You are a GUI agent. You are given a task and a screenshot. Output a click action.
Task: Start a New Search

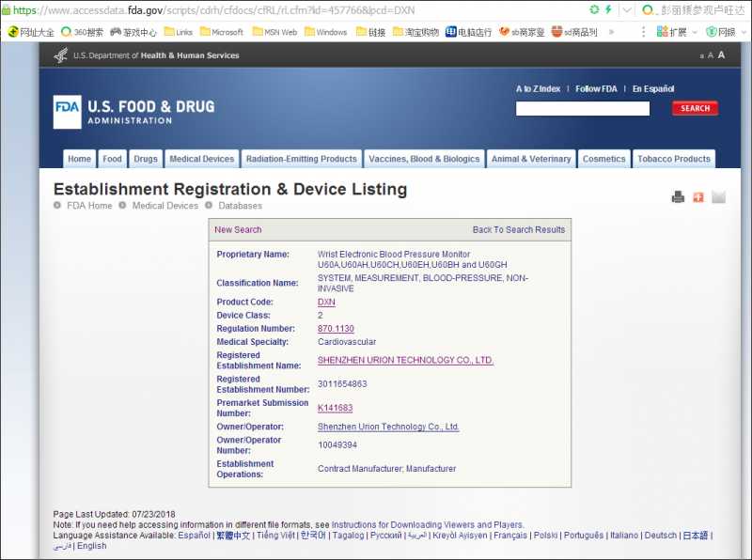(238, 229)
